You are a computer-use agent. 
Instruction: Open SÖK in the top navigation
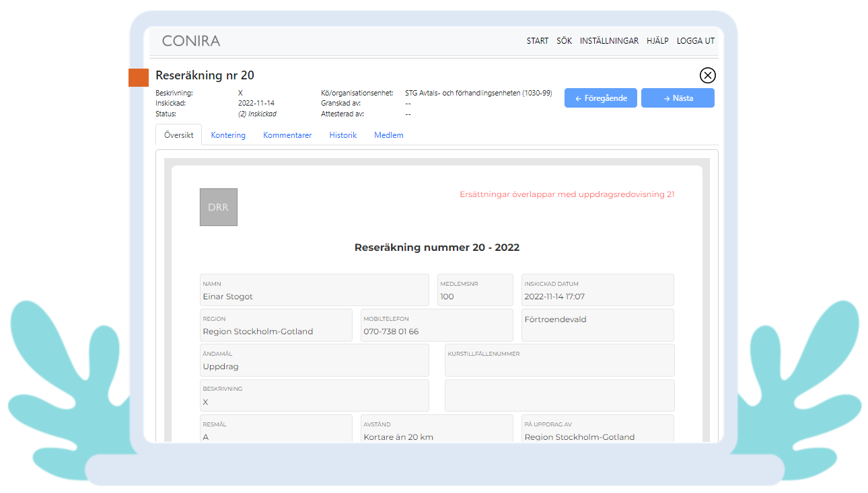(564, 41)
